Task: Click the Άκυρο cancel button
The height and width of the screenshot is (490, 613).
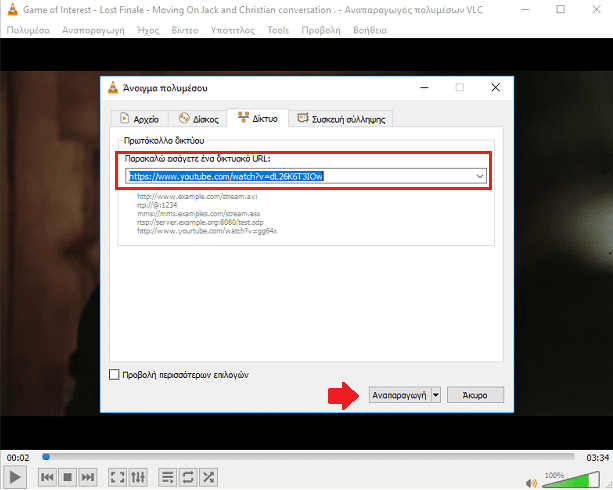Action: coord(475,395)
